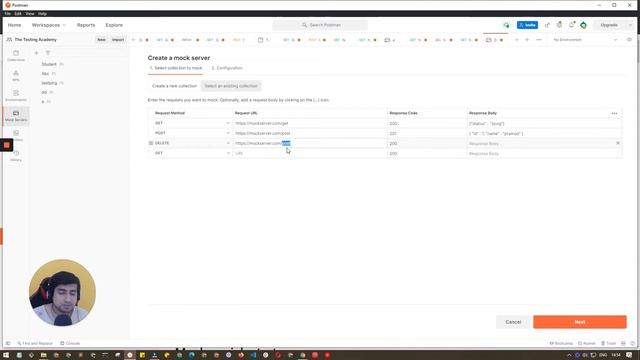This screenshot has height=360, width=640.
Task: Open the Monitors sidebar section
Action: pyautogui.click(x=16, y=135)
